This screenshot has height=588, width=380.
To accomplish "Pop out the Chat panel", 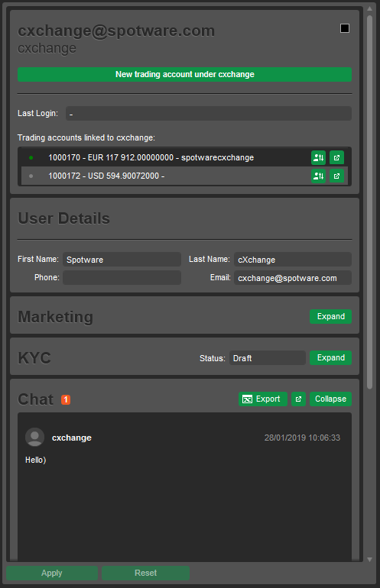I will (298, 399).
